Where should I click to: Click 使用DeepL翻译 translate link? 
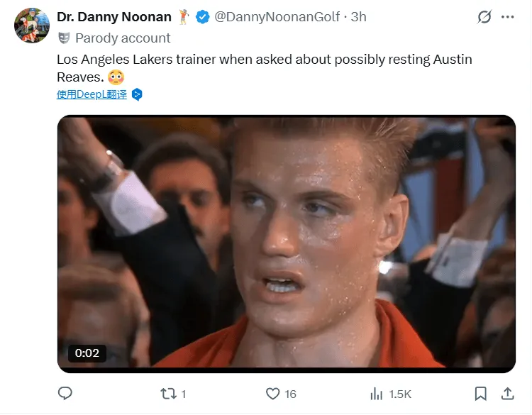tap(92, 94)
